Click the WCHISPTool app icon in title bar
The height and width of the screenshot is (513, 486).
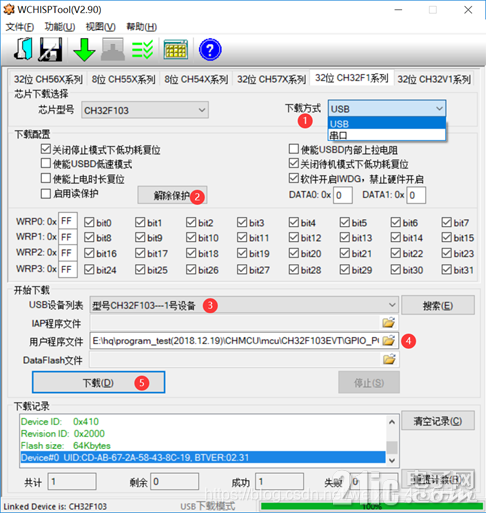point(9,9)
